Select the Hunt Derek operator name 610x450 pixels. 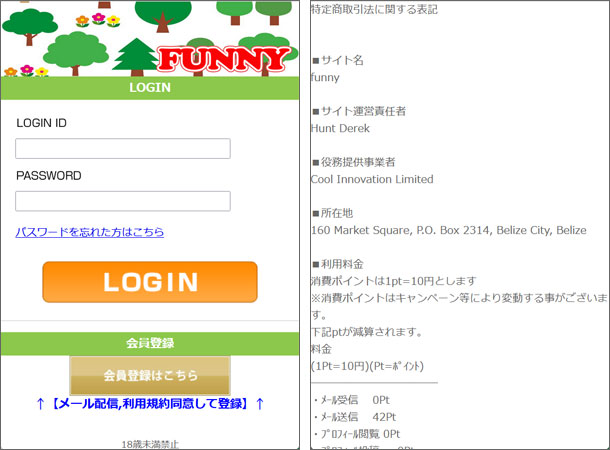click(340, 128)
